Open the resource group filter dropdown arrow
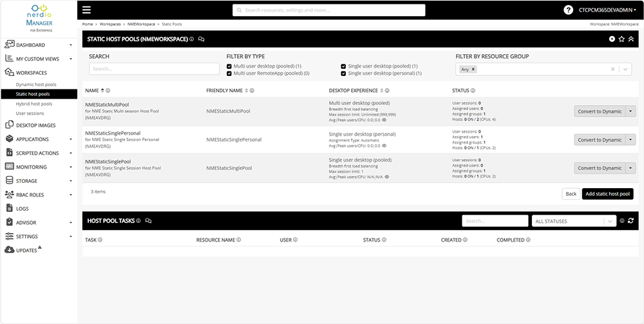644x324 pixels. pyautogui.click(x=625, y=69)
